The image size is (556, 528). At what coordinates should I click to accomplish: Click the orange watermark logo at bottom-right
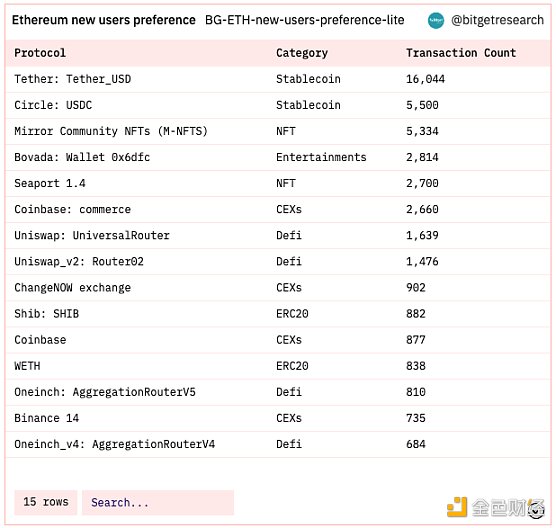[x=457, y=507]
